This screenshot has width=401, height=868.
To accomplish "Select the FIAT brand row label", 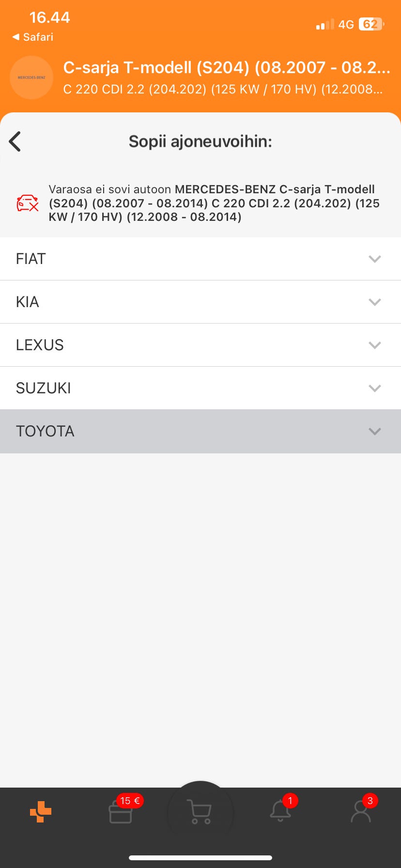I will tap(31, 259).
